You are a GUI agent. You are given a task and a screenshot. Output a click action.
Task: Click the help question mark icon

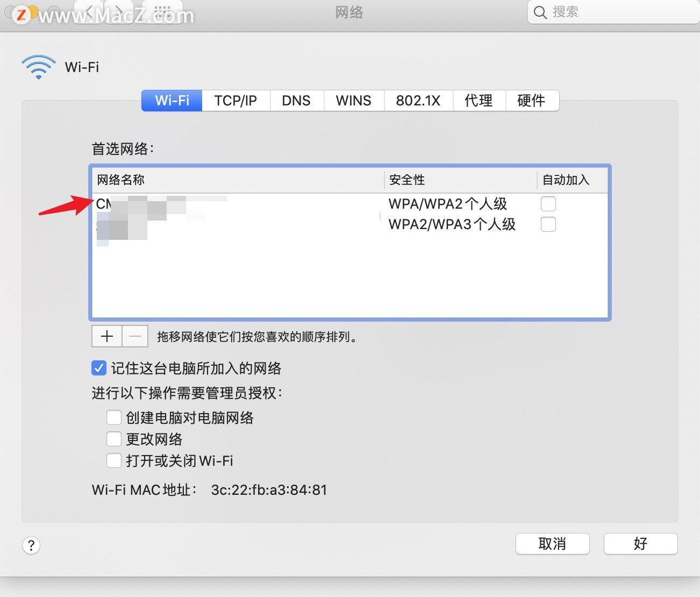click(31, 545)
